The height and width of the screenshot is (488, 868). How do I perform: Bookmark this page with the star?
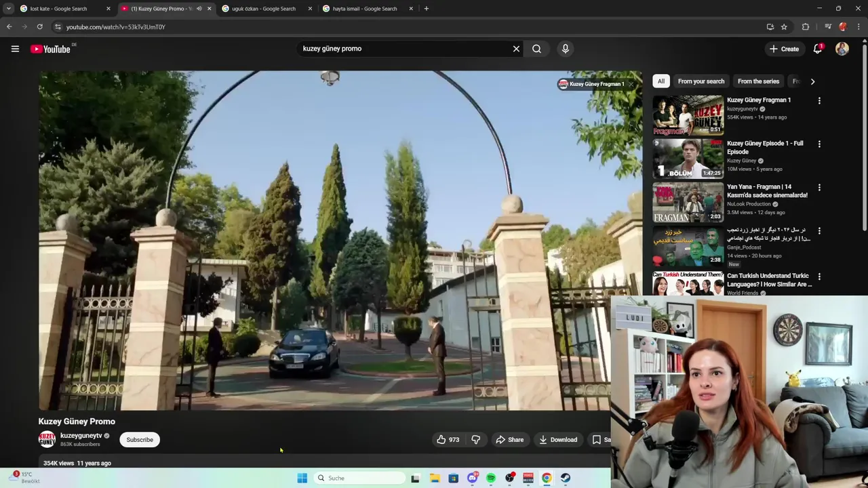784,27
